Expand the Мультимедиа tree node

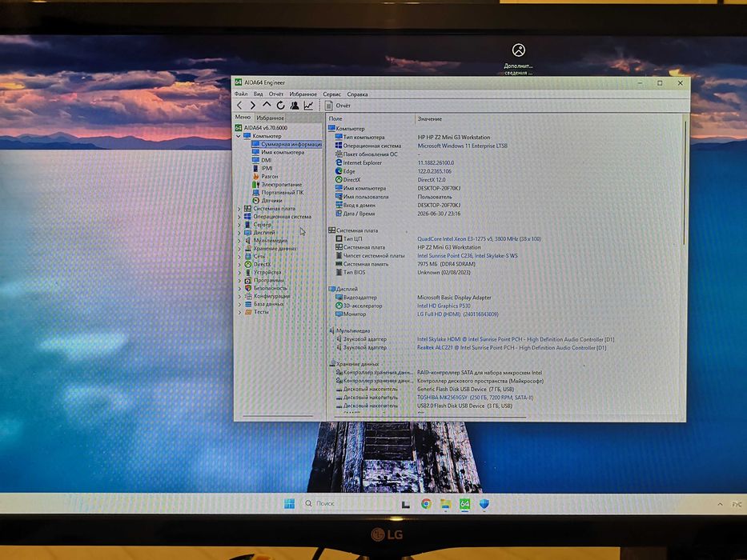click(239, 241)
